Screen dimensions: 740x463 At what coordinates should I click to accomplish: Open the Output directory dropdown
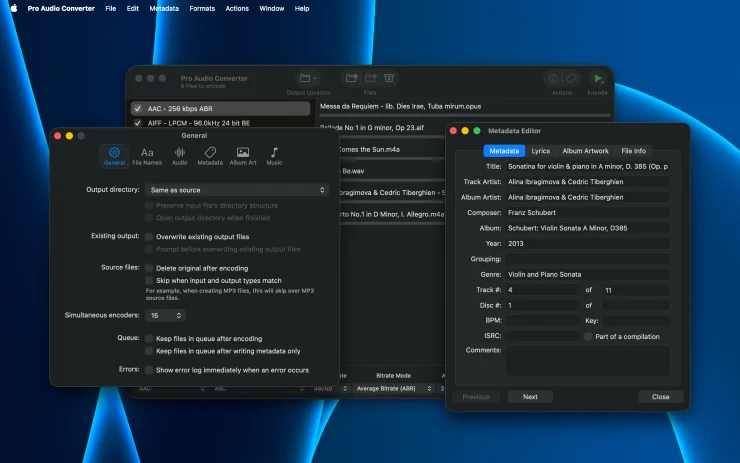coord(237,190)
